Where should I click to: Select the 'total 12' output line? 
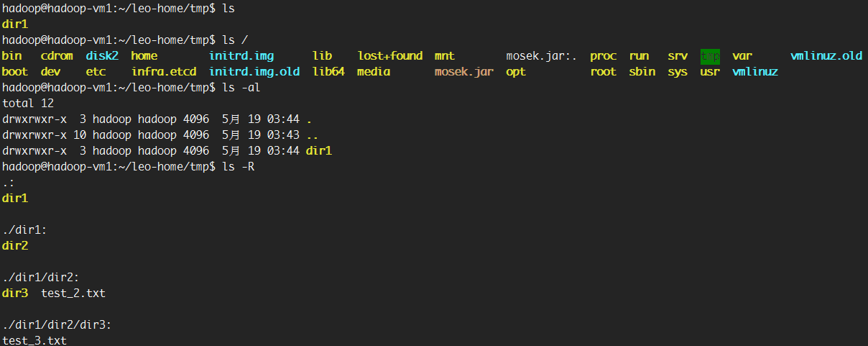tap(28, 103)
